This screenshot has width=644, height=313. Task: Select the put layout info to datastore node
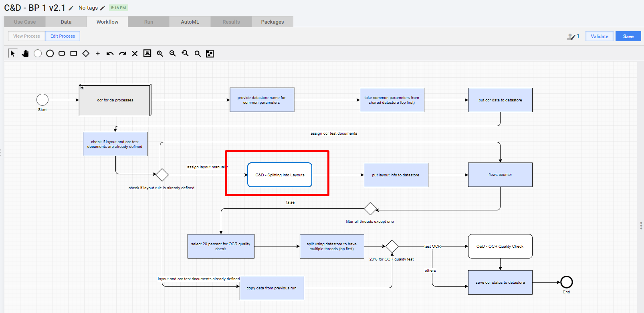pos(396,175)
